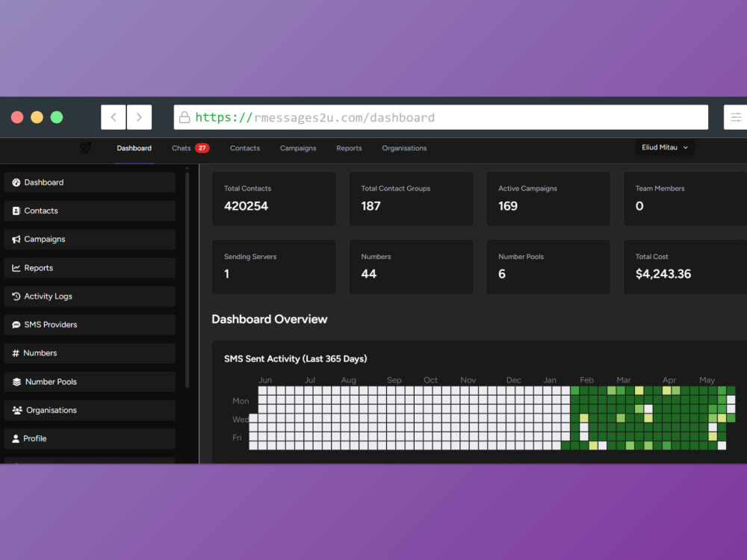Click the app logo in top navigation

point(86,148)
